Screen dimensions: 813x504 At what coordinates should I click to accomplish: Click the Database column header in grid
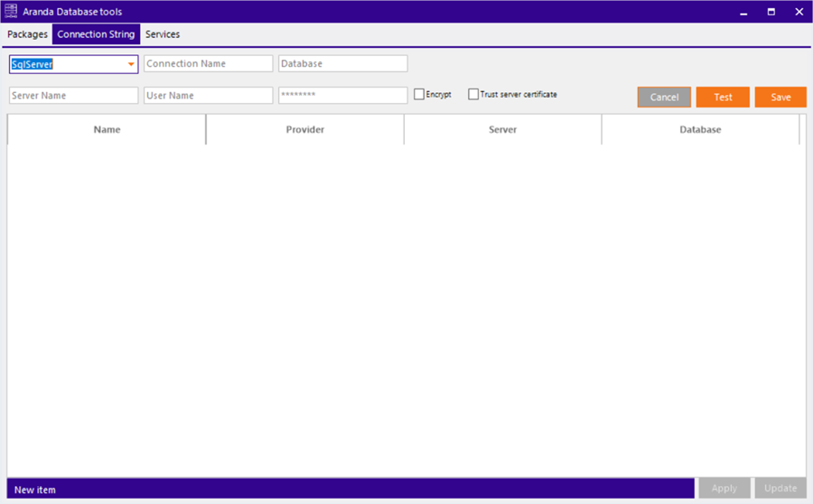pos(700,130)
